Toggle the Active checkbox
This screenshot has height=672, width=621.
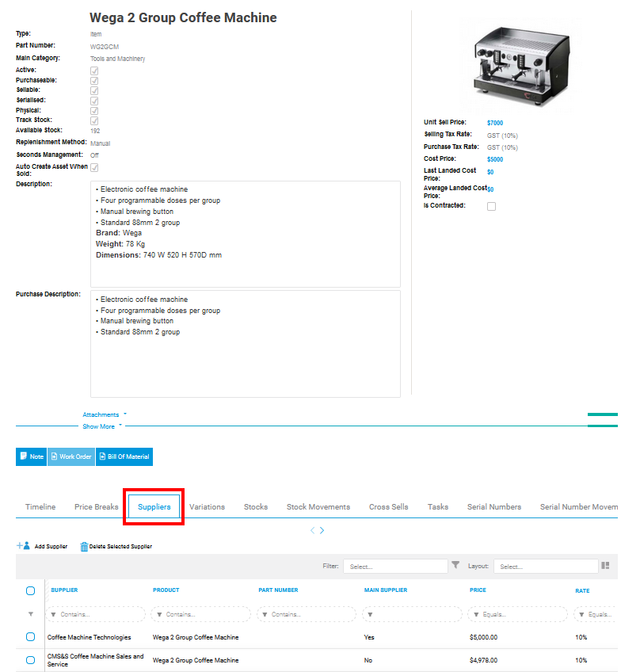click(94, 71)
